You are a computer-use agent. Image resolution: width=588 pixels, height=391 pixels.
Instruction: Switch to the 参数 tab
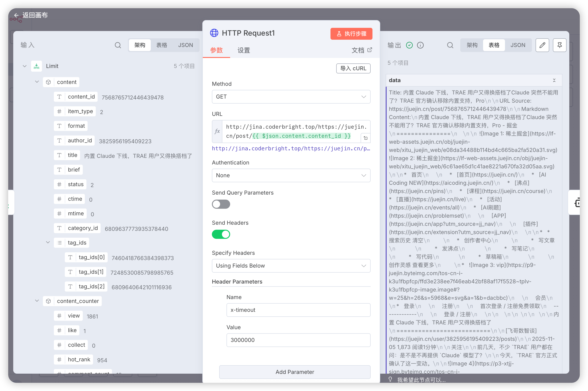tap(216, 50)
